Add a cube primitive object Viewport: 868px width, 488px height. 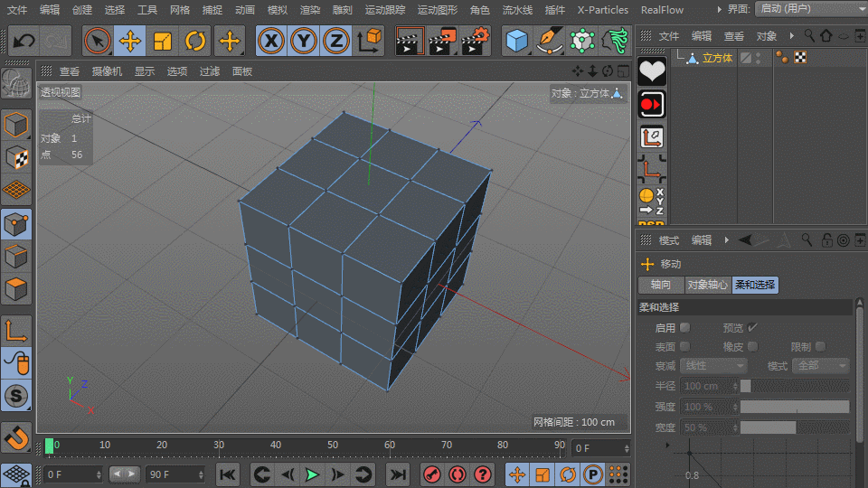tap(517, 41)
